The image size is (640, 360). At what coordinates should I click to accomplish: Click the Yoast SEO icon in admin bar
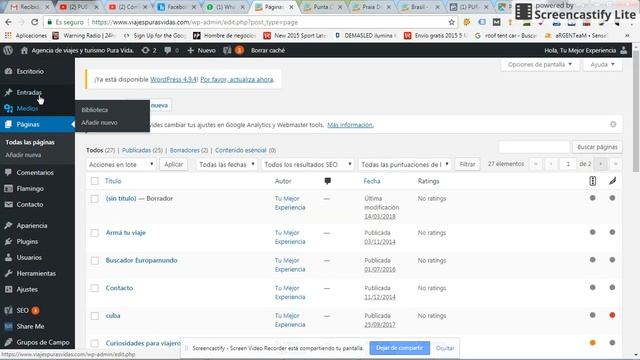point(227,51)
